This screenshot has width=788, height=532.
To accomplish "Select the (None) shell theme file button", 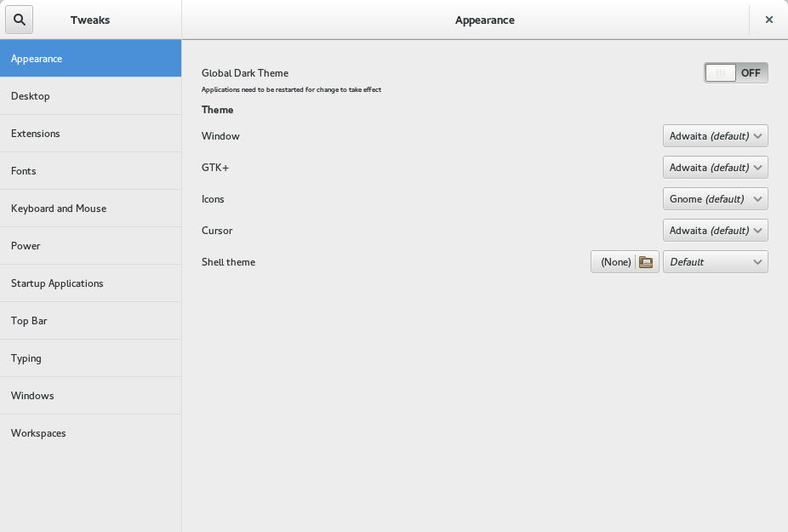I will click(x=615, y=262).
